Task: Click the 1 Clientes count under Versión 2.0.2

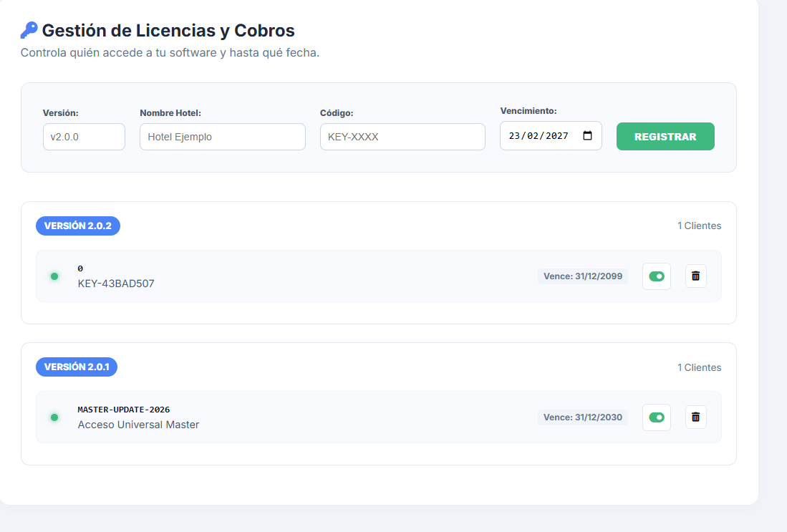Action: (699, 226)
